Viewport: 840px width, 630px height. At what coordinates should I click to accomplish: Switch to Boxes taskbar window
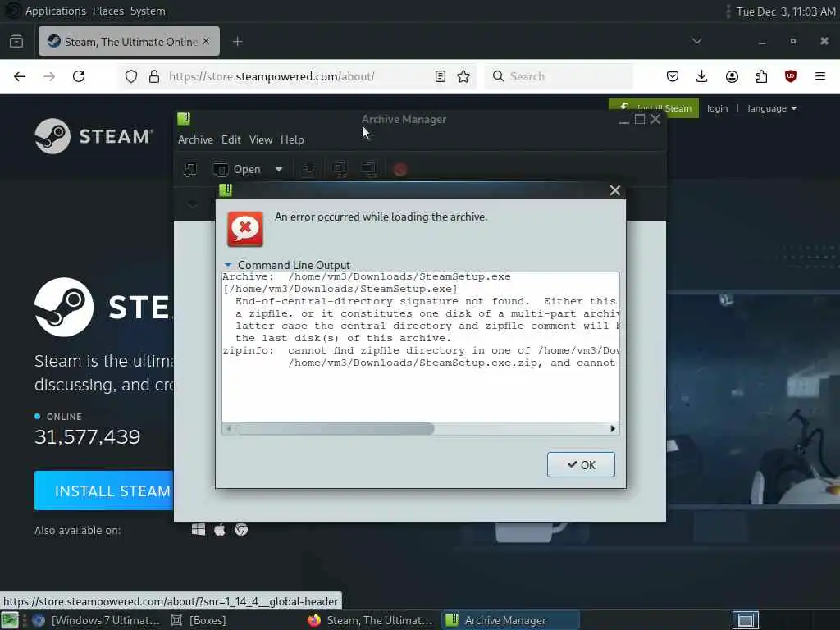(199, 620)
